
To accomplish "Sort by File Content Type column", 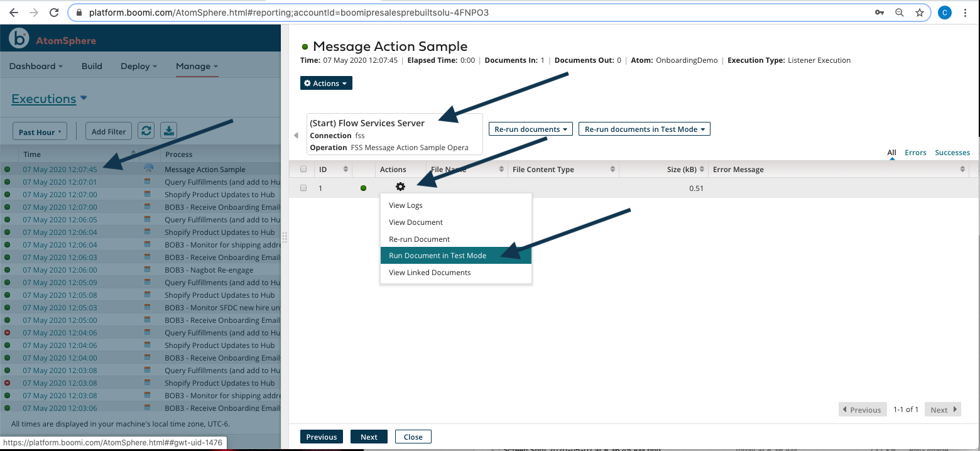I will pyautogui.click(x=563, y=169).
